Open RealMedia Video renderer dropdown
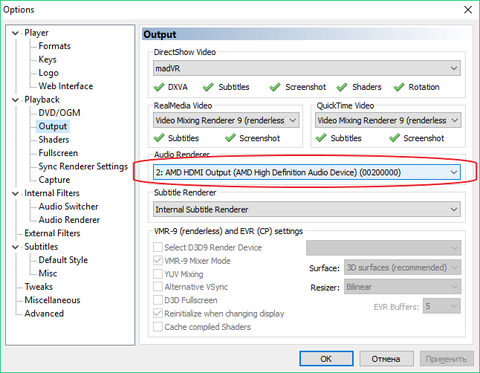 (226, 120)
